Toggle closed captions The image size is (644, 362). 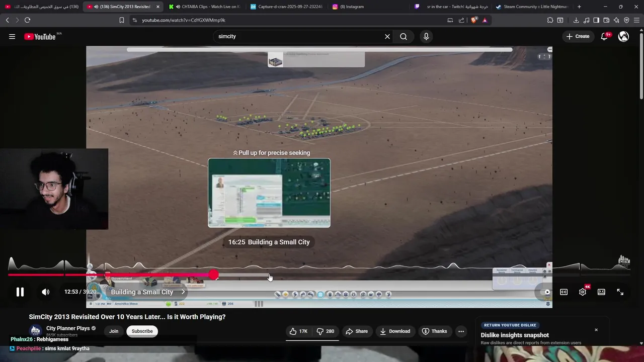(564, 292)
